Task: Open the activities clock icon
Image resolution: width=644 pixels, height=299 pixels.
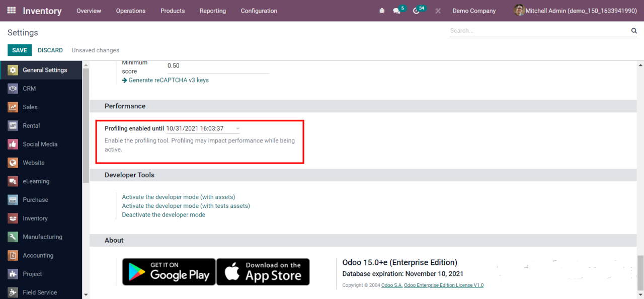Action: click(x=416, y=11)
